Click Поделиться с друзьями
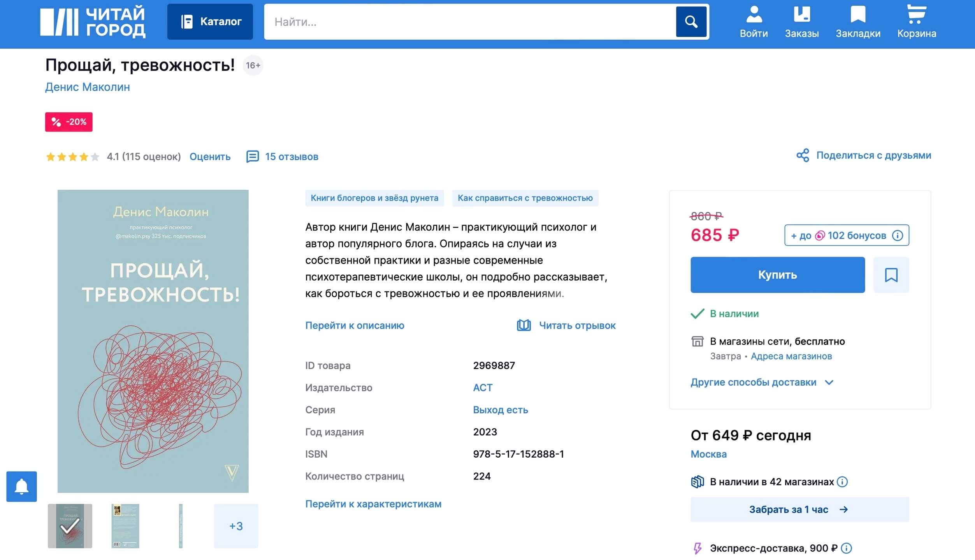The width and height of the screenshot is (975, 560). tap(874, 155)
